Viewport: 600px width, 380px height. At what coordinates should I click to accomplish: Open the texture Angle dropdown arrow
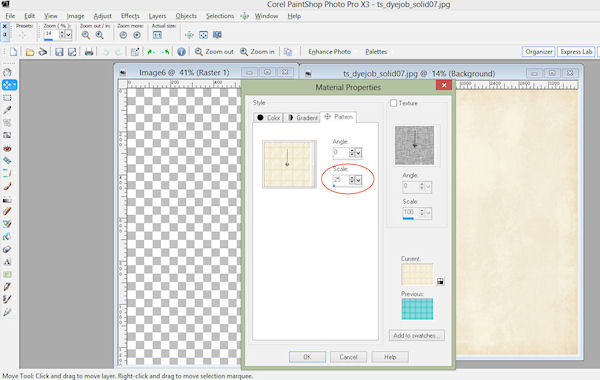coord(428,187)
